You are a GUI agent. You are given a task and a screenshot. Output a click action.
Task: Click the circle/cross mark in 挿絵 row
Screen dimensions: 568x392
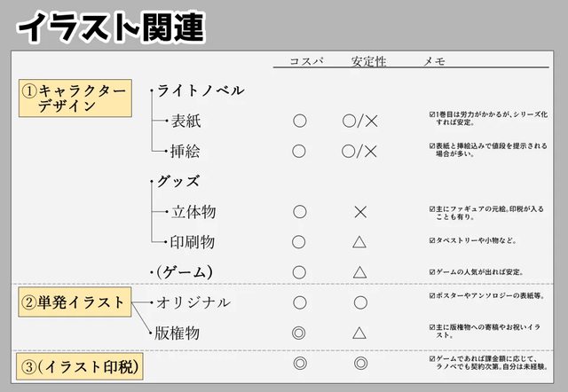(359, 152)
